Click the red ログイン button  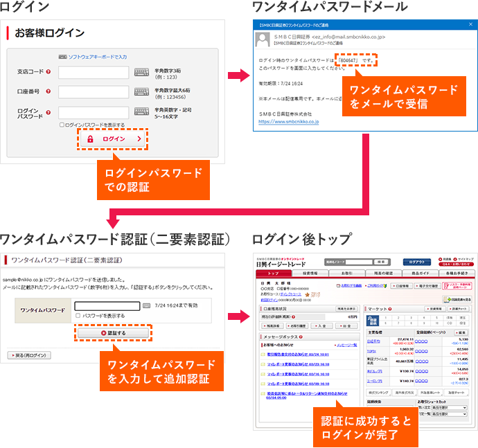(x=112, y=139)
